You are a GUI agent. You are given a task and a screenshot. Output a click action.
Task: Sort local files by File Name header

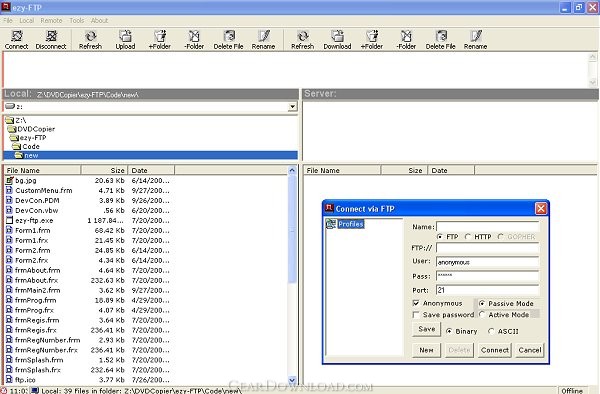[x=42, y=170]
